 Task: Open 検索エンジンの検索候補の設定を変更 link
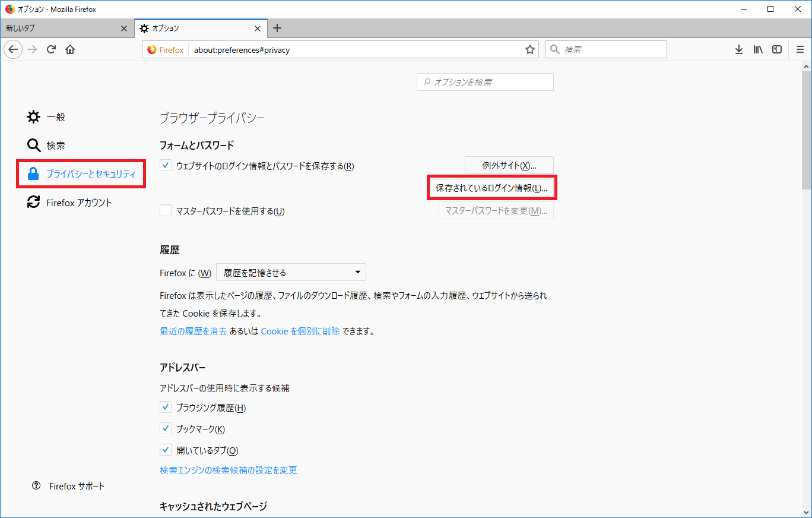(229, 470)
